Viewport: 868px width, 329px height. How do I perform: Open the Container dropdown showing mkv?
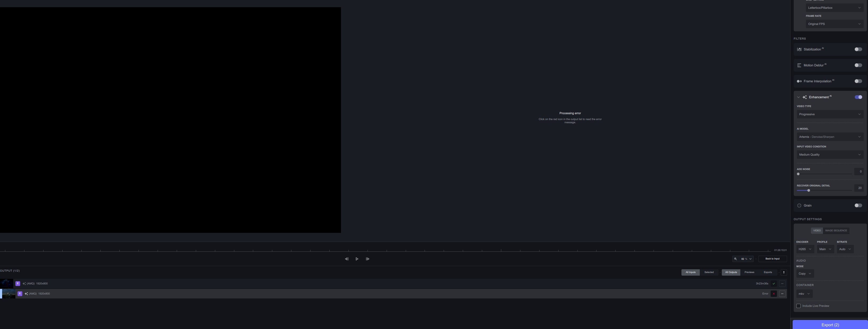click(x=804, y=294)
